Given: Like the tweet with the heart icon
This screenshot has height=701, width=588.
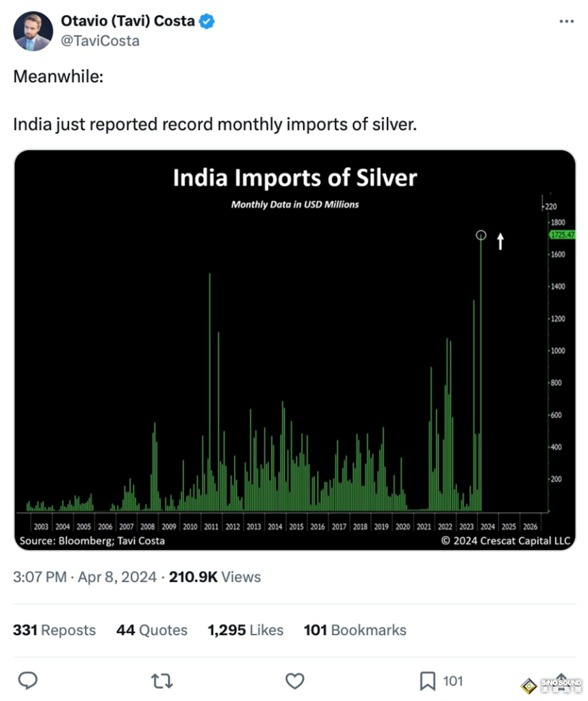Looking at the screenshot, I should click(294, 680).
